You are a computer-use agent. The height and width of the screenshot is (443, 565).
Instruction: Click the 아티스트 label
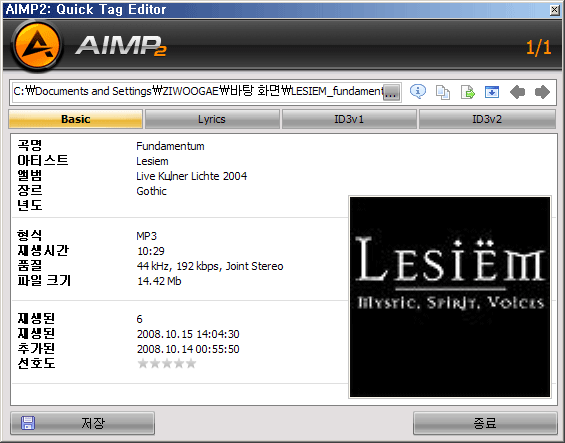(x=43, y=160)
